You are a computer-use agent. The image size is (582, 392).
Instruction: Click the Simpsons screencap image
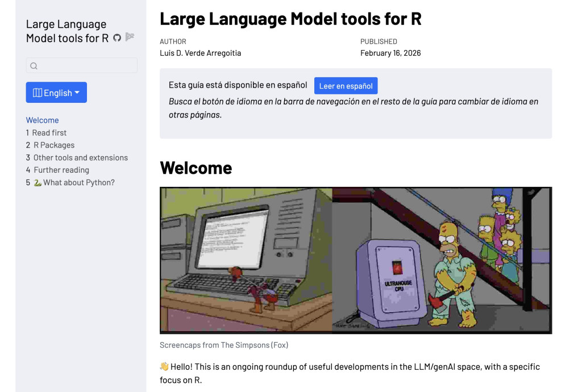[356, 260]
